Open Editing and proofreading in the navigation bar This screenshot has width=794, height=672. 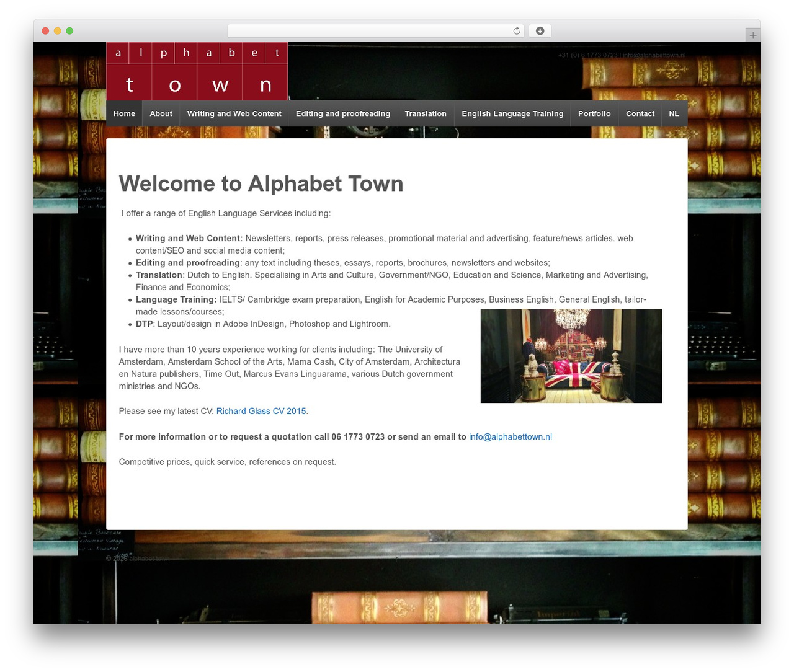click(343, 113)
